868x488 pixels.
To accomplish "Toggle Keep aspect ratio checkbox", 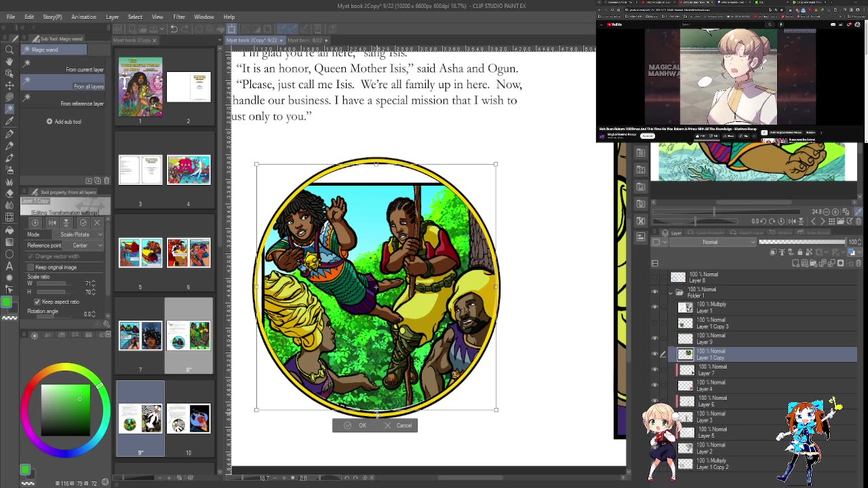I will click(37, 302).
